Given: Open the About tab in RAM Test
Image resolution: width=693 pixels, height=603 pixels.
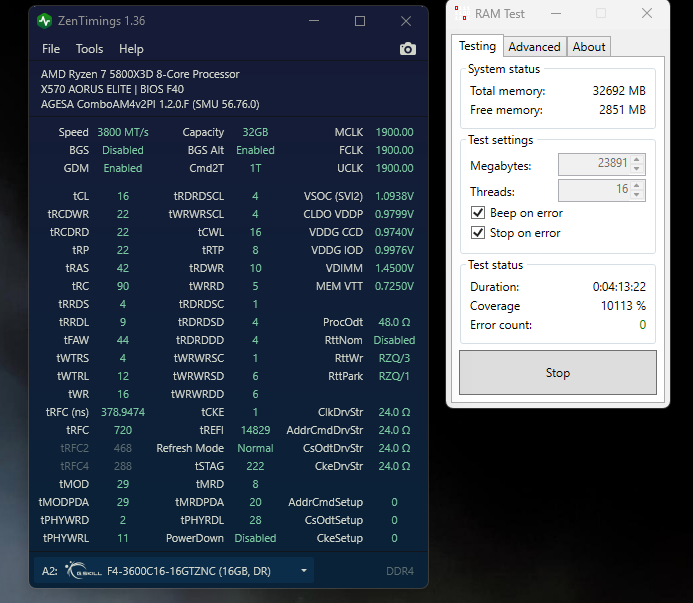Looking at the screenshot, I should pos(589,46).
